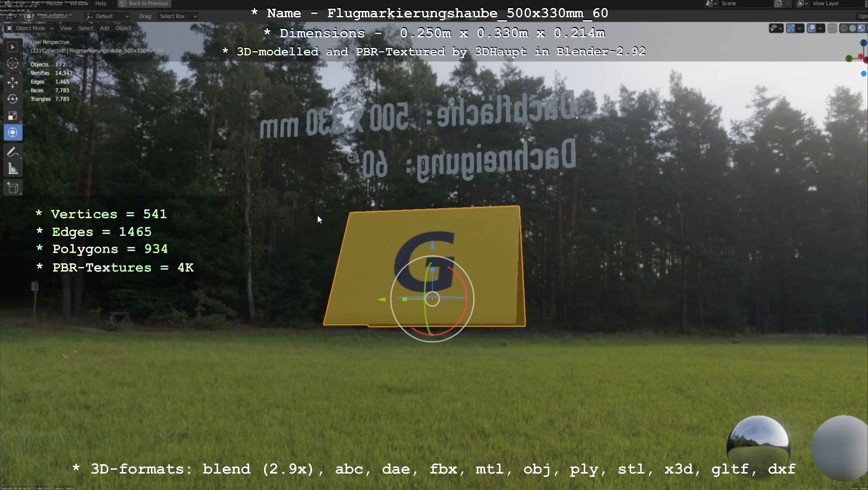Select the Add Cube tool
The image size is (868, 490).
coord(13,188)
